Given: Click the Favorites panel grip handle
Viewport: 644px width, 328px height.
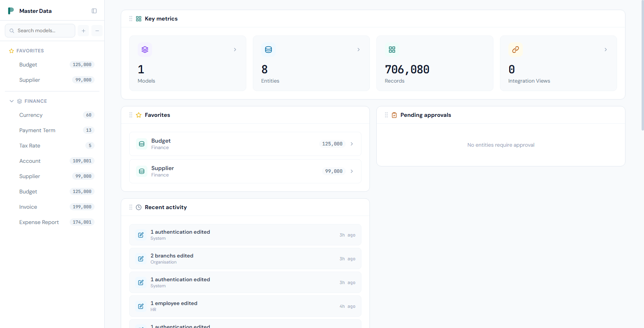Looking at the screenshot, I should coord(131,115).
